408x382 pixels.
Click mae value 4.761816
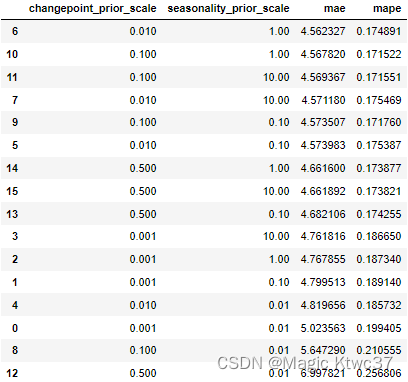(x=323, y=236)
